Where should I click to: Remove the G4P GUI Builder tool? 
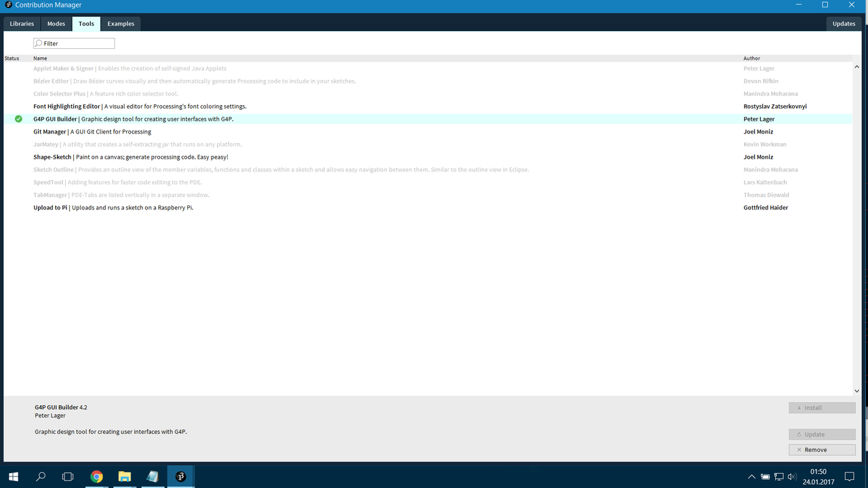822,449
